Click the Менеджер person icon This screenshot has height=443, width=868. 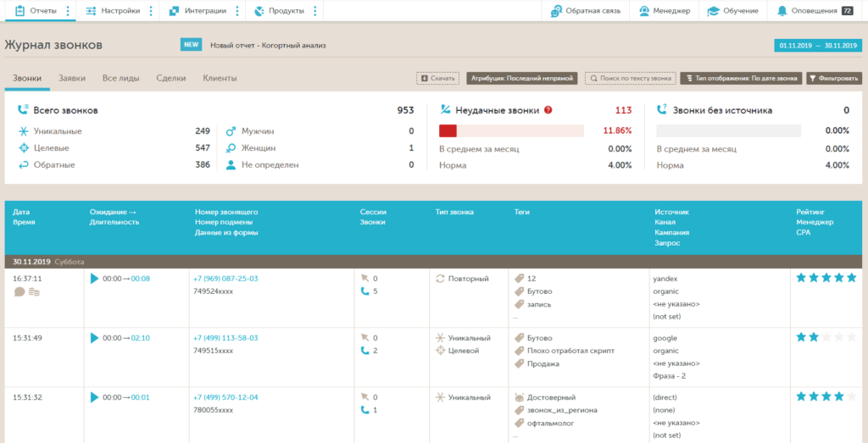click(x=645, y=11)
